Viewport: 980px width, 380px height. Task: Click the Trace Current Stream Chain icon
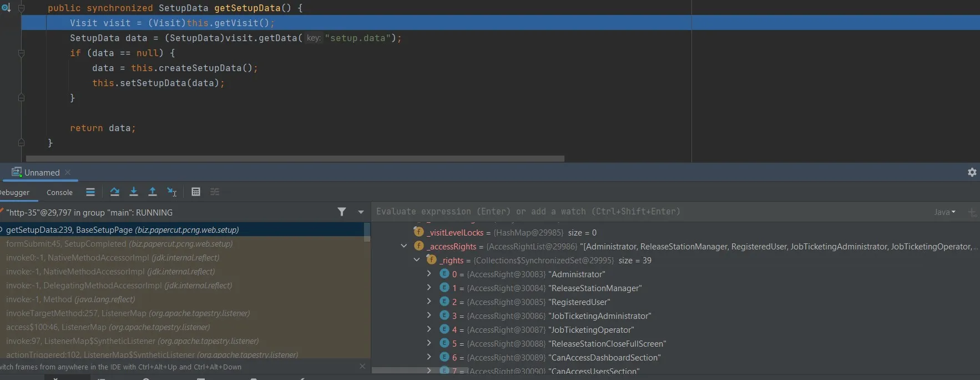coord(215,192)
